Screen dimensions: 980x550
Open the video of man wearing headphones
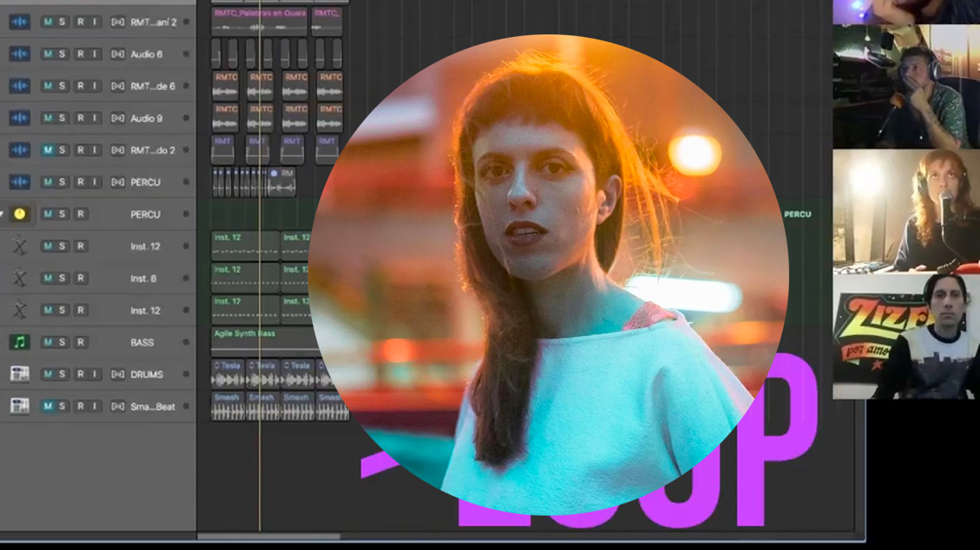tap(906, 86)
